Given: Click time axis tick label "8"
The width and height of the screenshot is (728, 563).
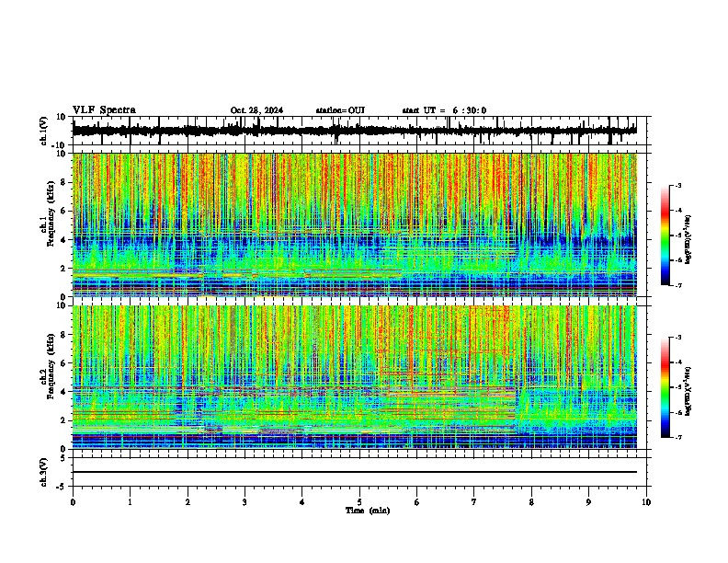Looking at the screenshot, I should click(x=531, y=502).
